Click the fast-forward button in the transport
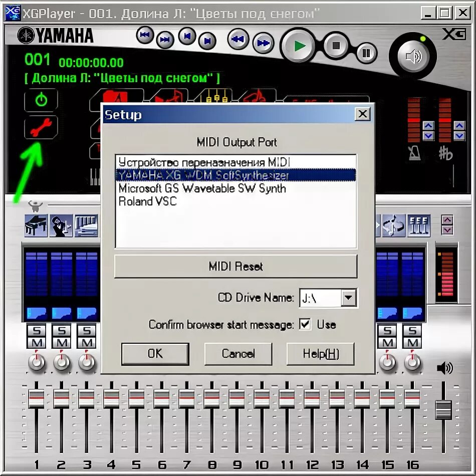This screenshot has width=476, height=476. pos(263,43)
